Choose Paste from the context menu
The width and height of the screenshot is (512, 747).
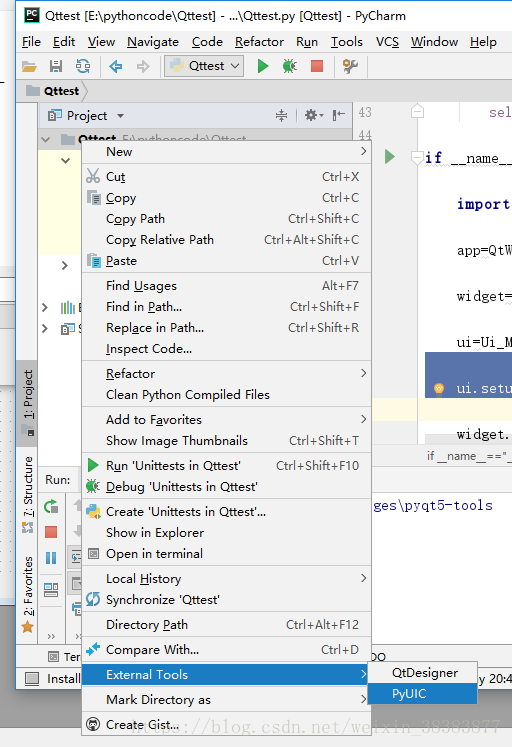226,261
